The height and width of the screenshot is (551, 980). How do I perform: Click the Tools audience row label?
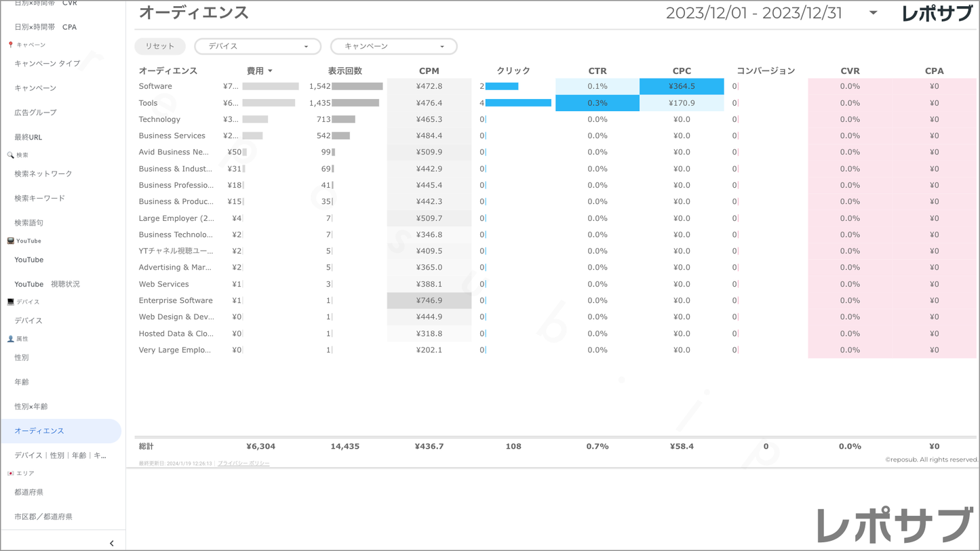pos(148,103)
